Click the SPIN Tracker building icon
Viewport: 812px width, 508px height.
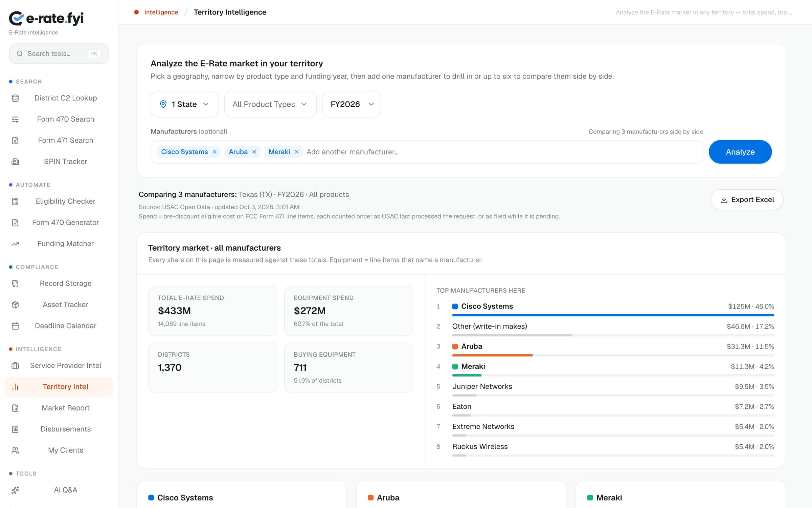pos(15,162)
